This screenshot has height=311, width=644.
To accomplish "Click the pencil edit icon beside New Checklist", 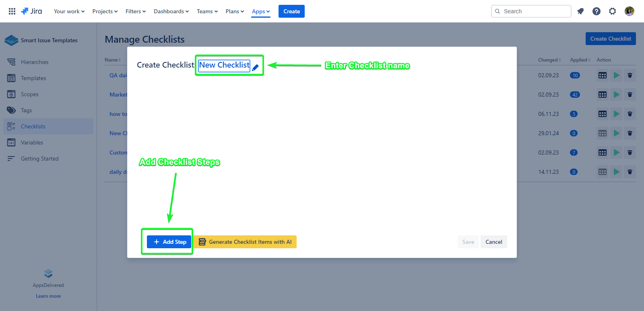I will pyautogui.click(x=255, y=68).
